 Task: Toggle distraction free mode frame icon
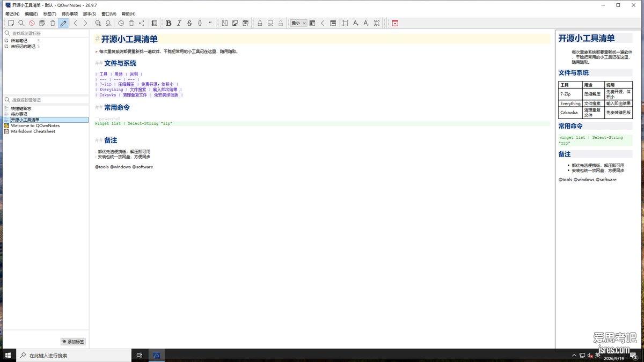(345, 23)
